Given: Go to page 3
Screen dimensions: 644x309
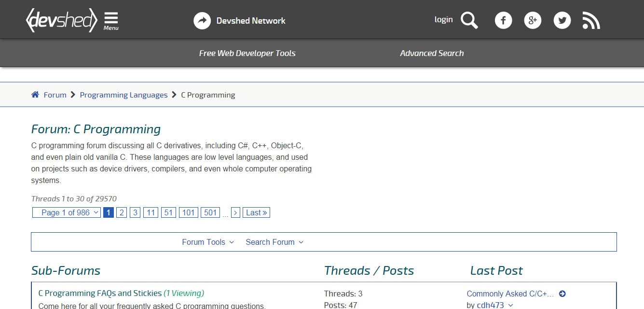Looking at the screenshot, I should pos(135,212).
